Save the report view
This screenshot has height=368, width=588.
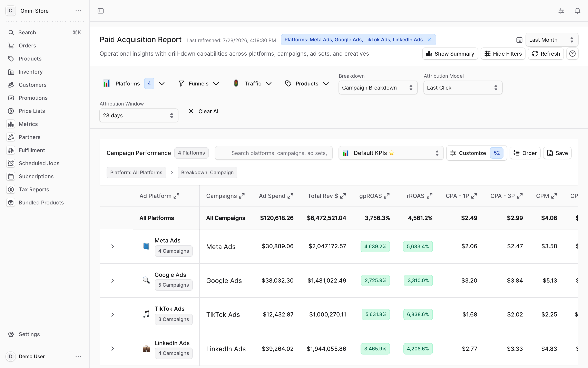tap(557, 153)
